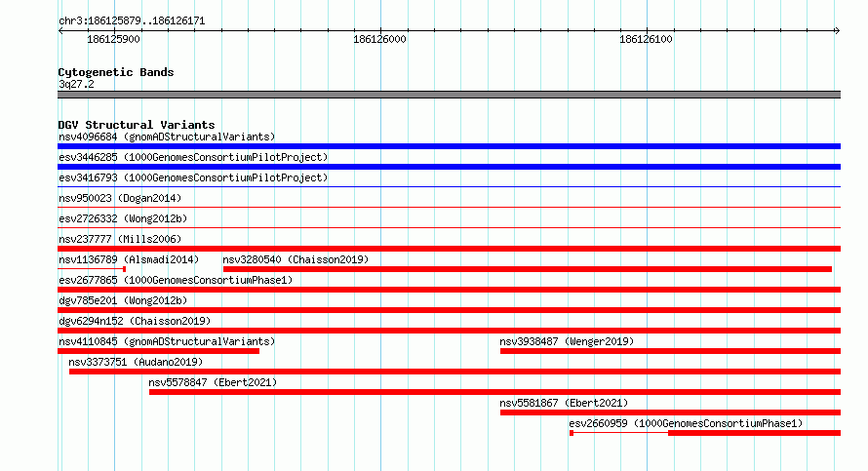
Task: Select the red bar under nsv3280540
Action: (x=528, y=269)
